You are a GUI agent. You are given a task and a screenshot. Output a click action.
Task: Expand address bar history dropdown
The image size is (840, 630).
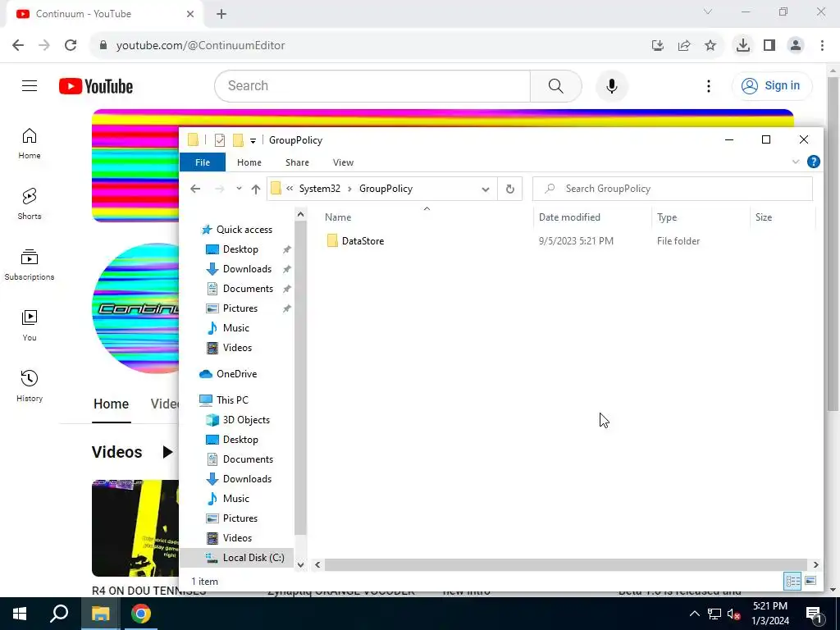tap(486, 189)
